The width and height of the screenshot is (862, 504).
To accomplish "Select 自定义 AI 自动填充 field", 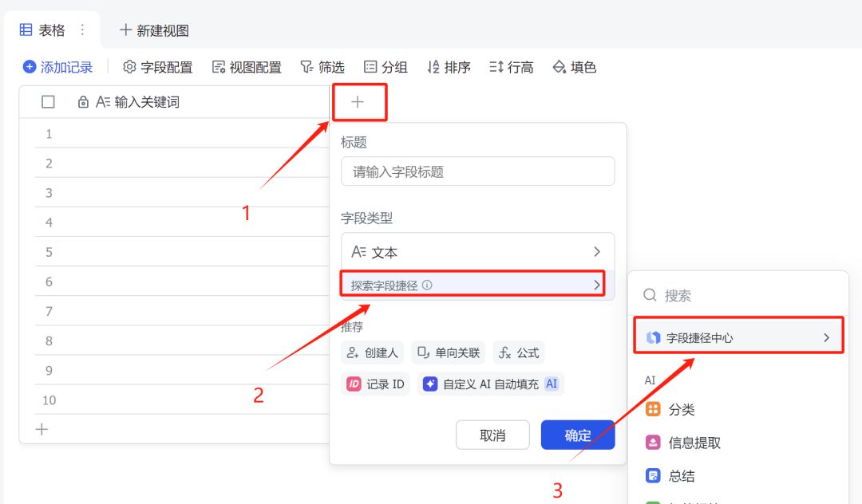I will (x=489, y=384).
